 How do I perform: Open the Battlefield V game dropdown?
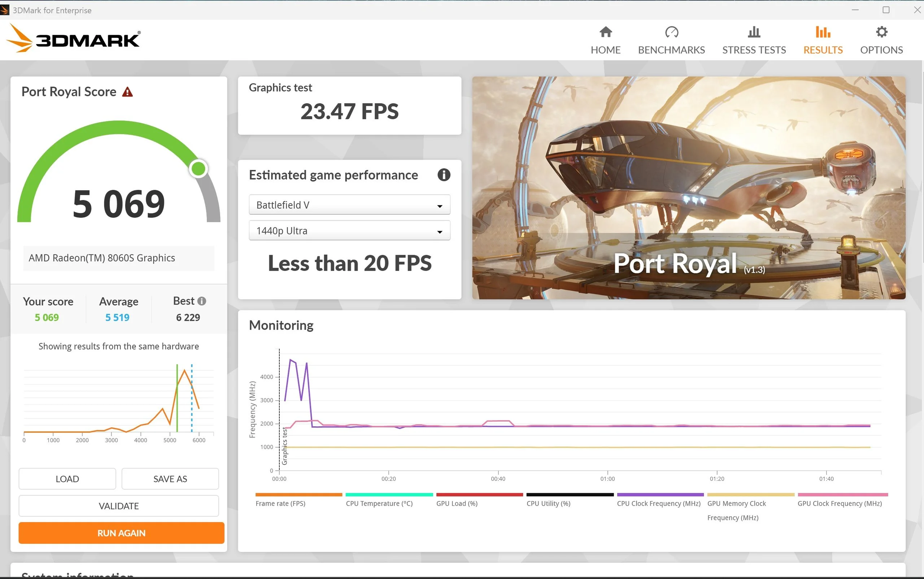click(x=349, y=205)
